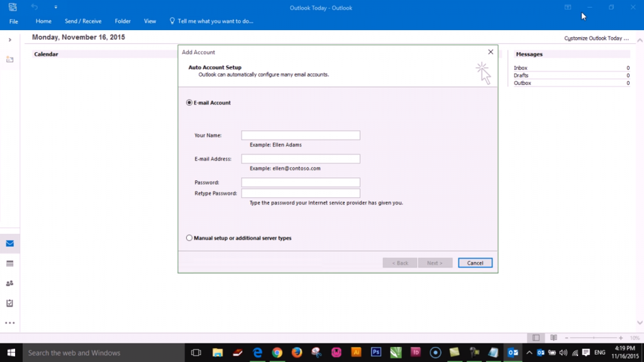The width and height of the screenshot is (644, 362).
Task: Click the zoom in plus button
Action: point(621,337)
